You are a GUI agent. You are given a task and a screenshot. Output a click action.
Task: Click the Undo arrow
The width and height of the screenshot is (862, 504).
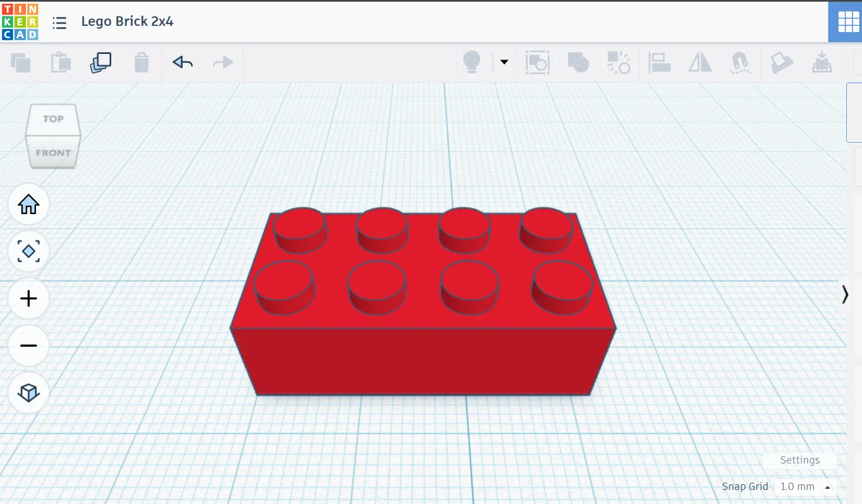pos(183,62)
